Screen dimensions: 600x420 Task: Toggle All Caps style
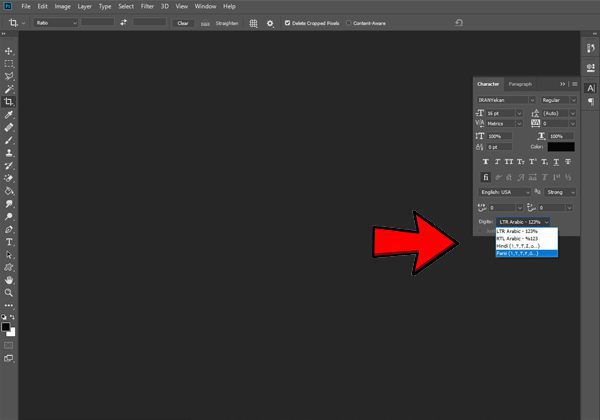point(509,162)
